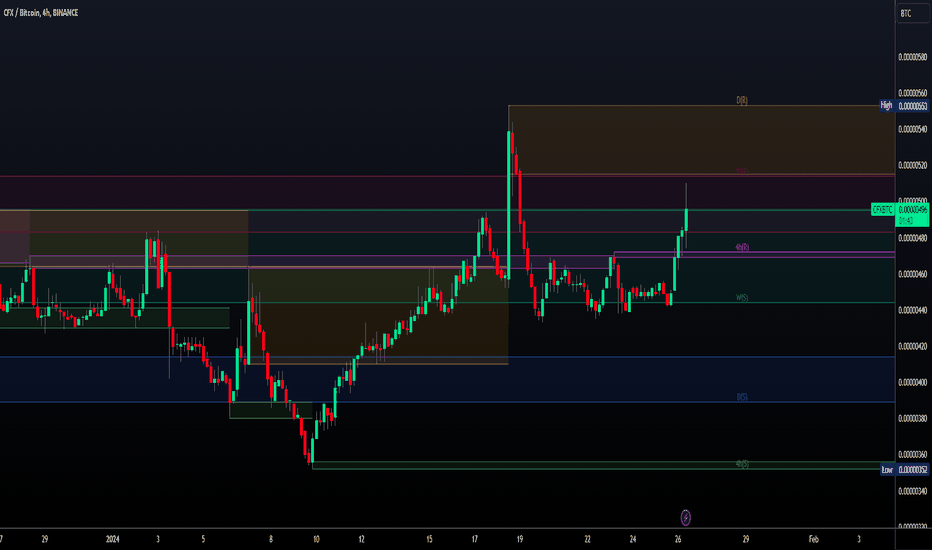Click the 0.00000580 price axis value
The height and width of the screenshot is (550, 932).
click(912, 57)
